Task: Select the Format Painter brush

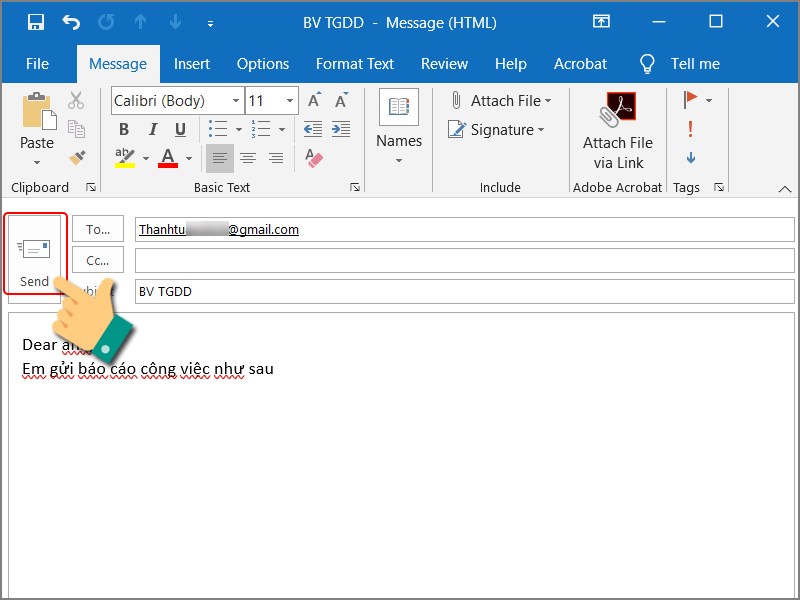Action: tap(77, 158)
